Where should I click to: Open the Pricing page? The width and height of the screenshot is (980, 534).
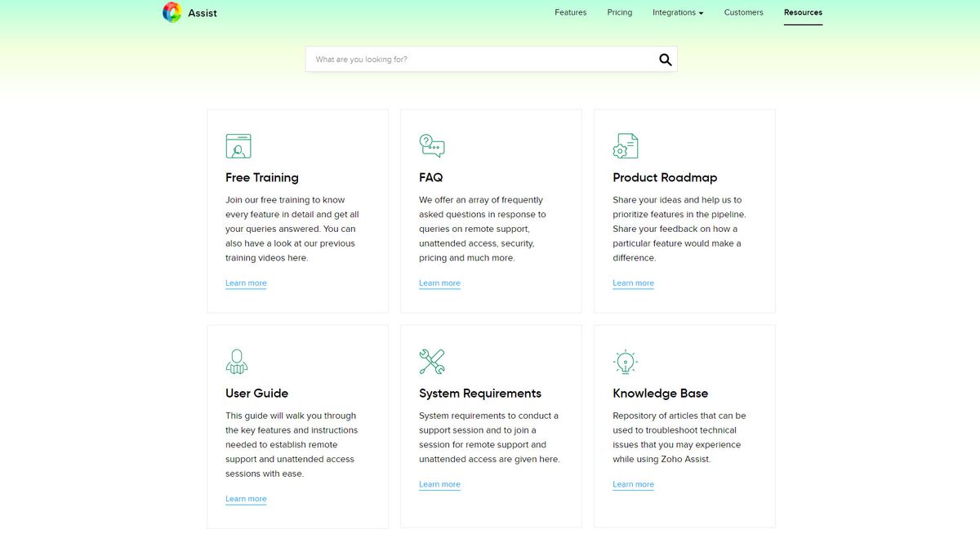coord(619,12)
